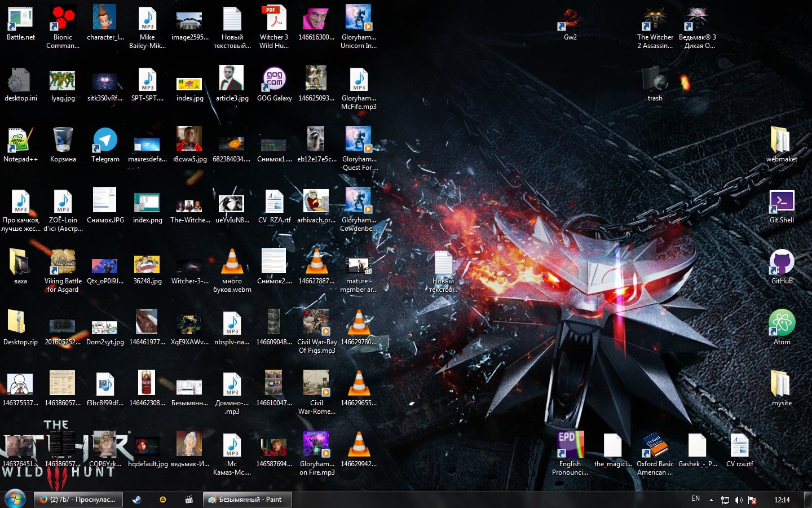The image size is (812, 508).
Task: Open Notepad++ from the desktop
Action: 20,145
